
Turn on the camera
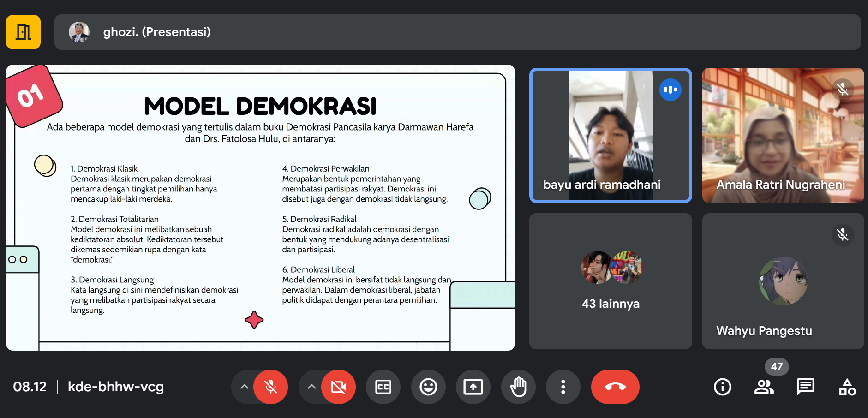(338, 387)
